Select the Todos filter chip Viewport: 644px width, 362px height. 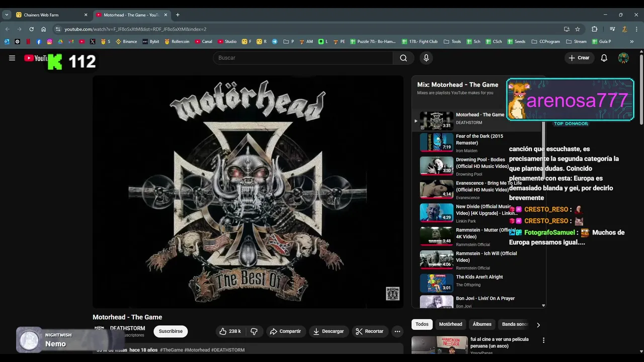pos(422,324)
